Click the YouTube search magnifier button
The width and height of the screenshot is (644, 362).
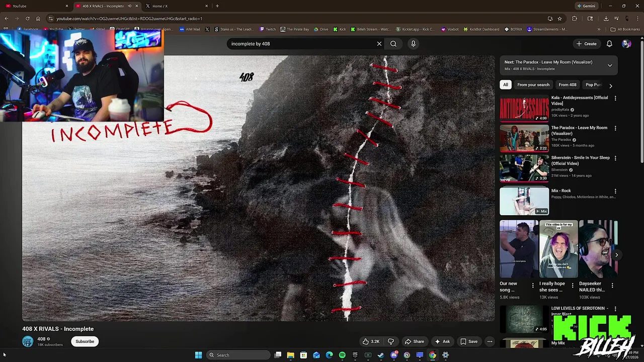pos(393,44)
